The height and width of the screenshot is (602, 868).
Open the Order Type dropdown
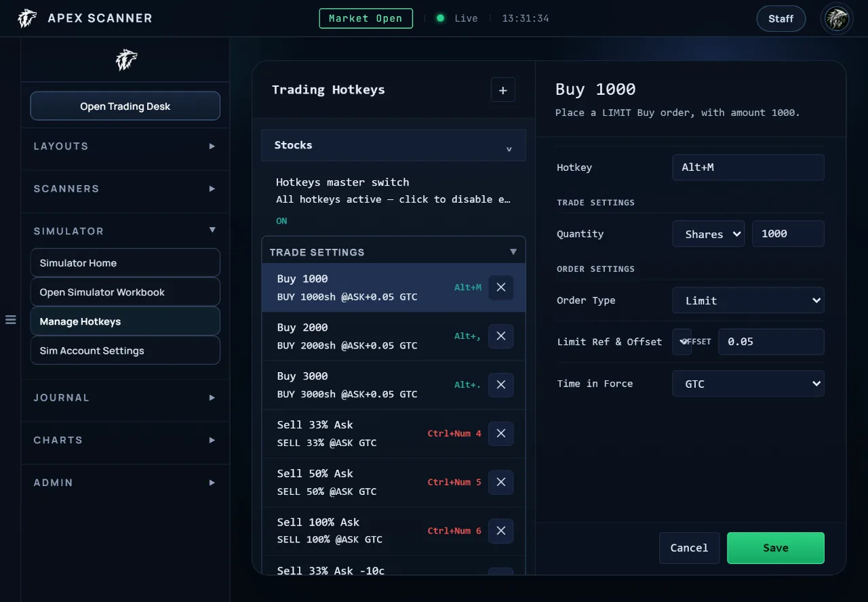(749, 300)
